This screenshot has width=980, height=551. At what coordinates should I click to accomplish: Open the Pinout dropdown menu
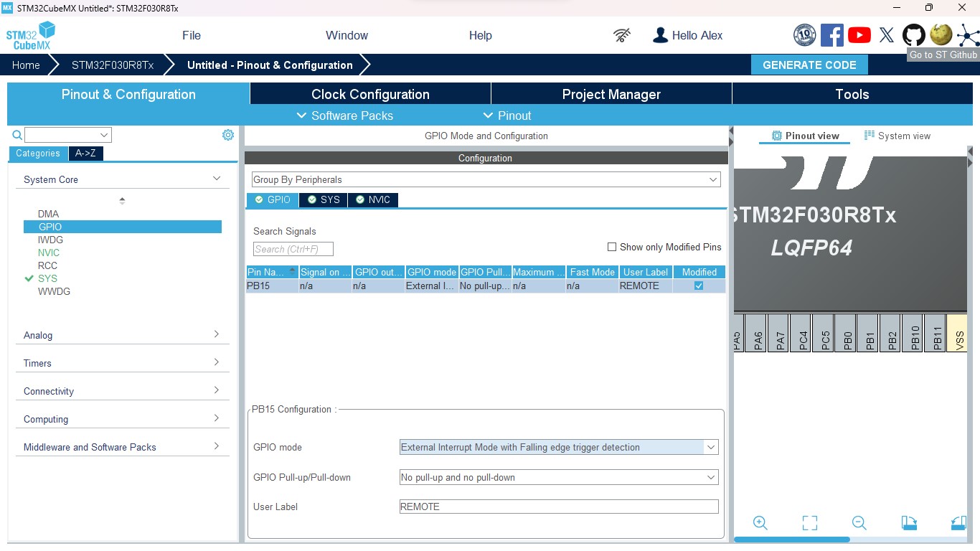507,116
